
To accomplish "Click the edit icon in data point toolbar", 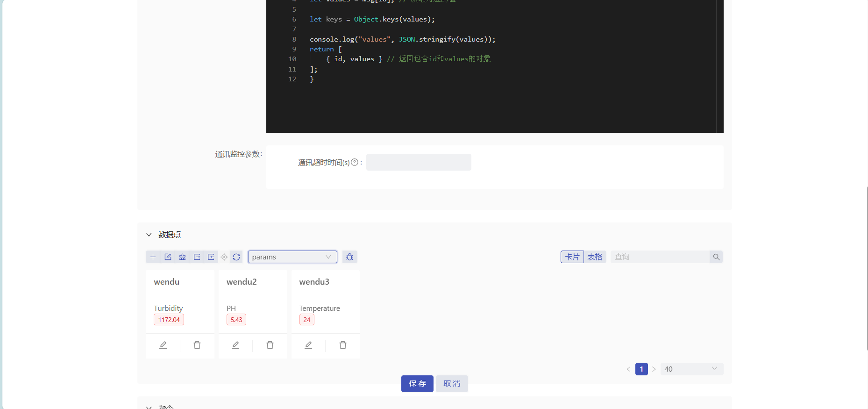I will (x=168, y=257).
